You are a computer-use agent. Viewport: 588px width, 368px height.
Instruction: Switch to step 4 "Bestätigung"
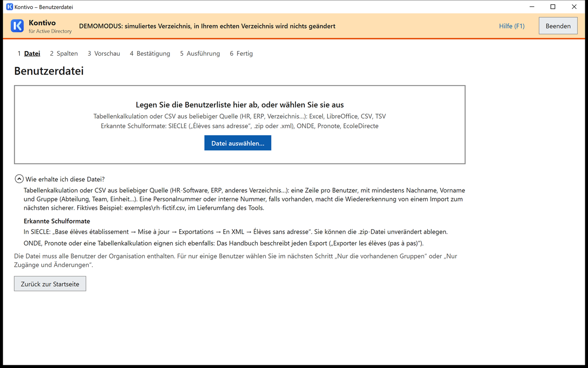(x=150, y=53)
